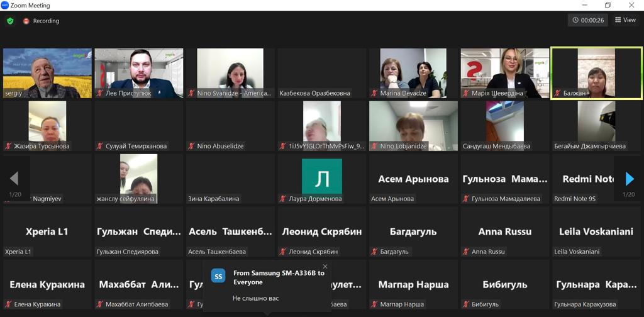Select the Xperia L1 tile
This screenshot has height=317, width=644.
tap(47, 231)
